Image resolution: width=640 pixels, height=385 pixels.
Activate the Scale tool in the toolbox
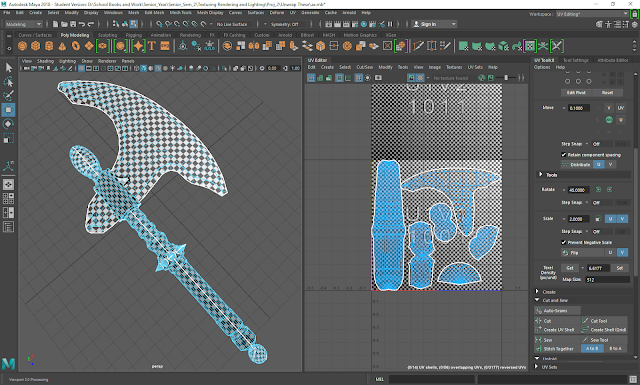pyautogui.click(x=8, y=138)
